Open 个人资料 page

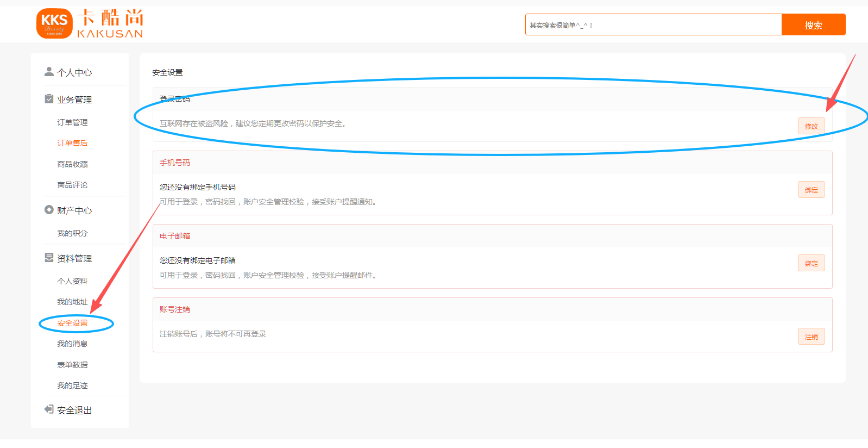coord(72,281)
